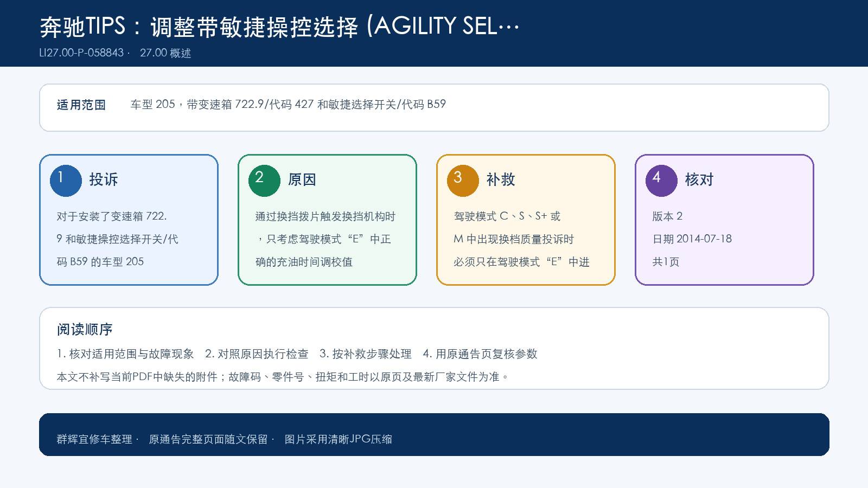Screen dimensions: 868x488
Task: Click step 4 用原通告页复核参数
Action: 480,354
